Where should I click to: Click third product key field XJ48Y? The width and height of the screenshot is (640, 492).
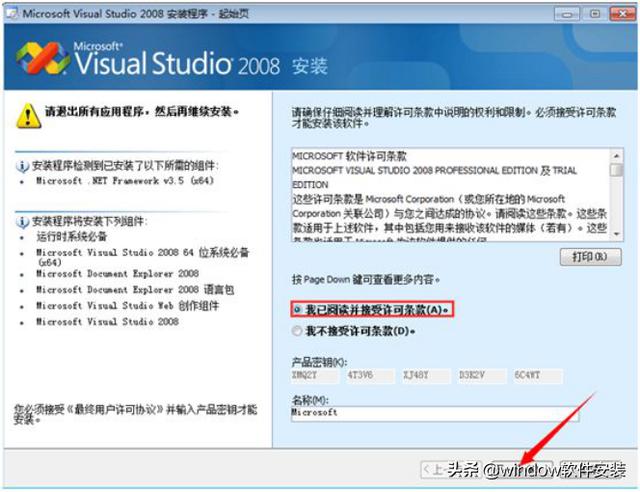(426, 375)
